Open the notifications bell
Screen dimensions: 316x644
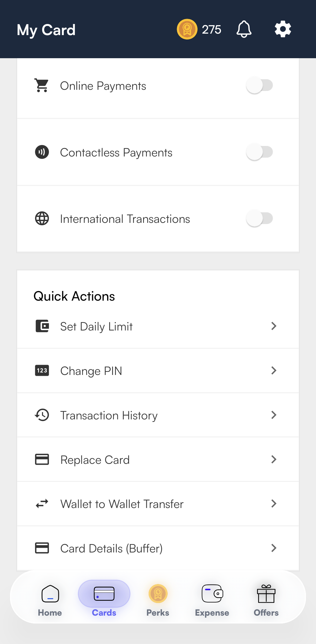tap(244, 29)
